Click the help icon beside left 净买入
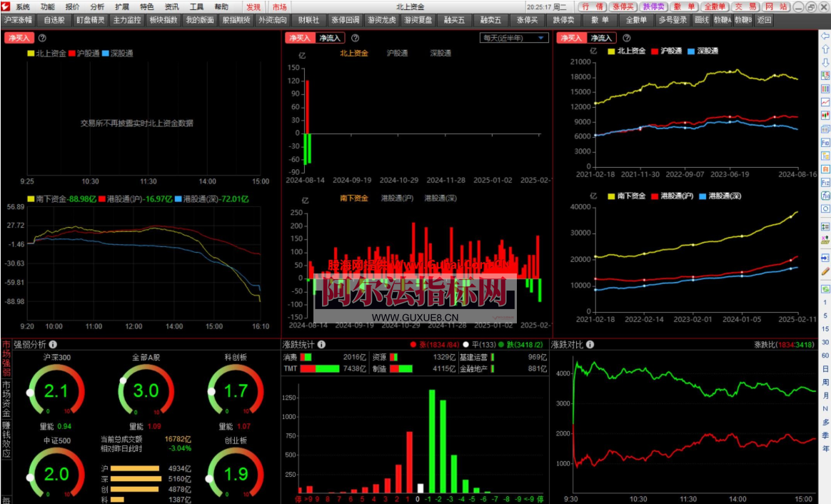This screenshot has width=831, height=504. pyautogui.click(x=42, y=38)
